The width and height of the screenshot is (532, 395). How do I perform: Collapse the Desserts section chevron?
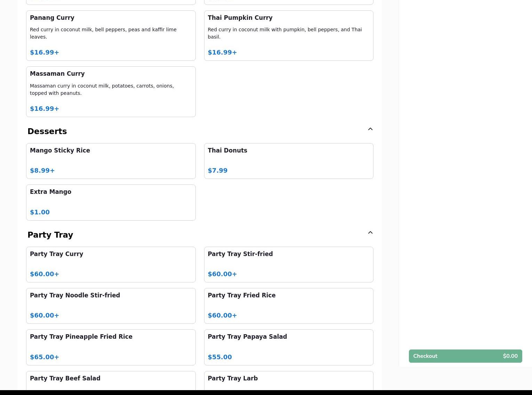coord(370,129)
